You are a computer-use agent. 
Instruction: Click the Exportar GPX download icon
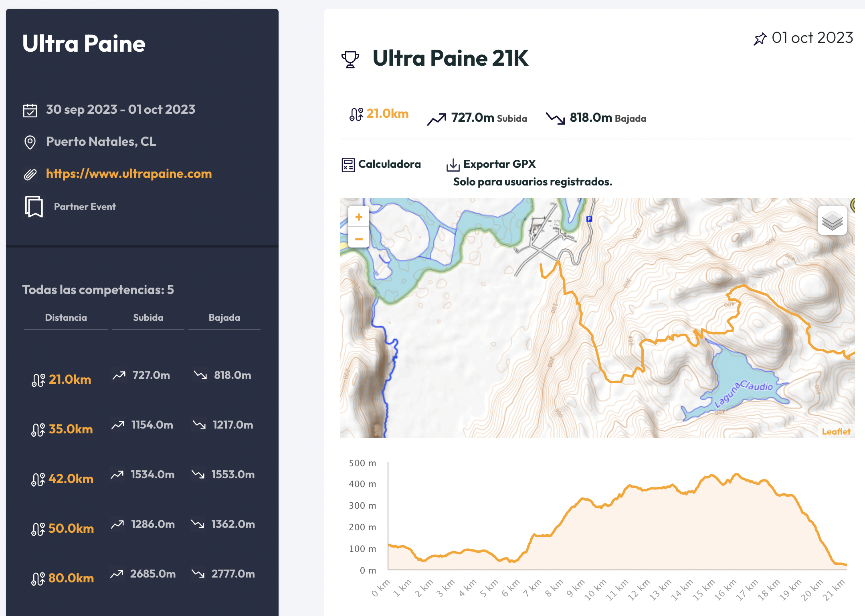453,165
